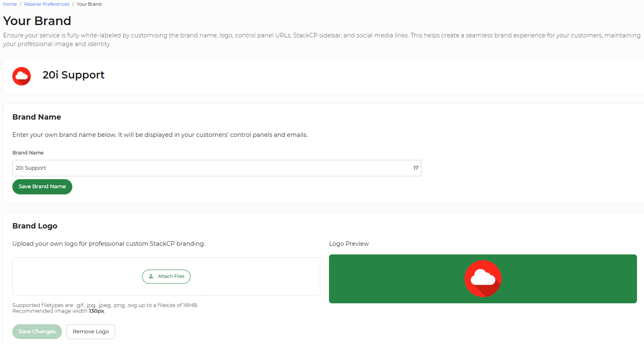Screen dimensions: 644x344
Task: Click the Brand Logo section heading
Action: (x=35, y=226)
